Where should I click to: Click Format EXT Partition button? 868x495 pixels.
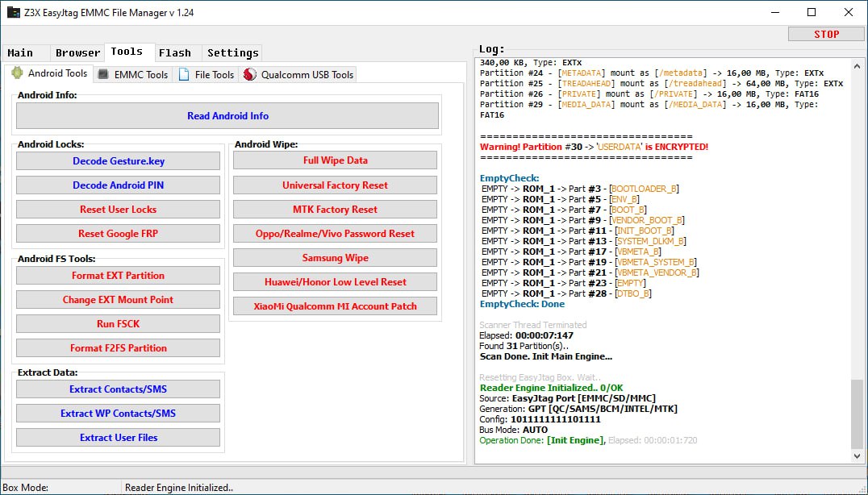[118, 276]
